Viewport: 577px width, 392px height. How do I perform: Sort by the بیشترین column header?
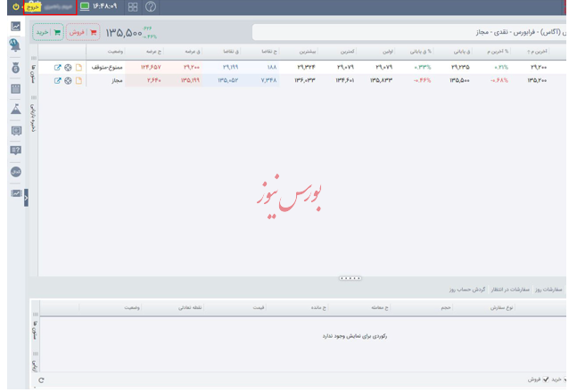point(308,52)
